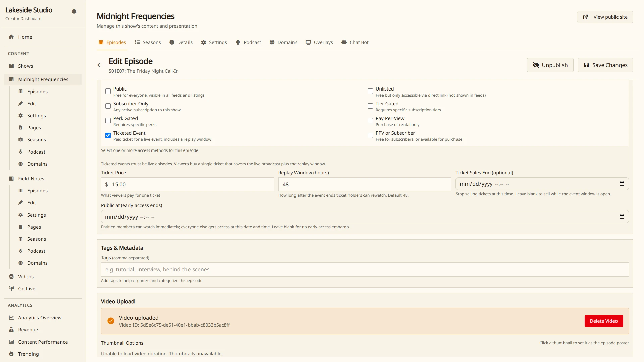Viewport: 644px width, 362px height.
Task: Click into the Tags input field
Action: [365, 269]
